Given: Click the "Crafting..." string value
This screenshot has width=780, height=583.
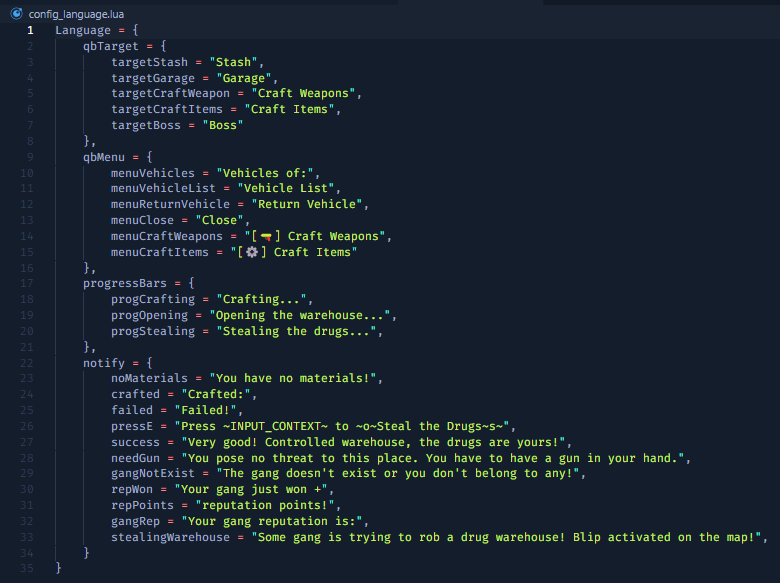Looking at the screenshot, I should [262, 299].
